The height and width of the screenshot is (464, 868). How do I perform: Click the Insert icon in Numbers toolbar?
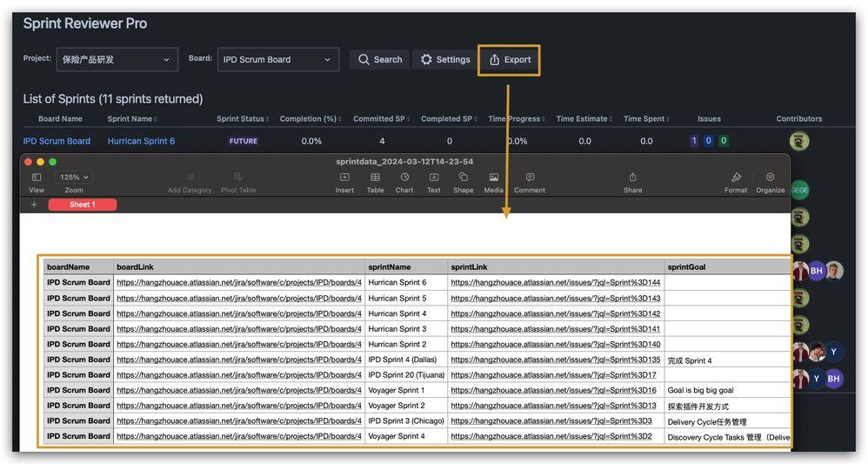point(344,178)
